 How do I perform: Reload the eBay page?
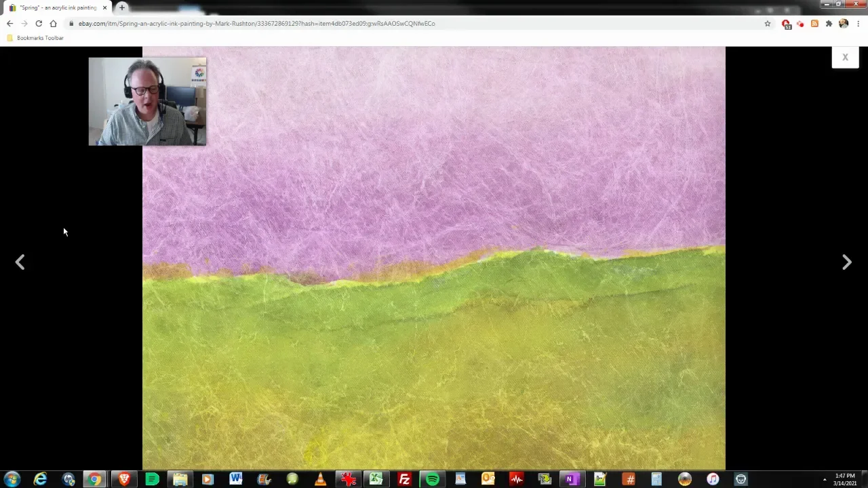[x=39, y=24]
